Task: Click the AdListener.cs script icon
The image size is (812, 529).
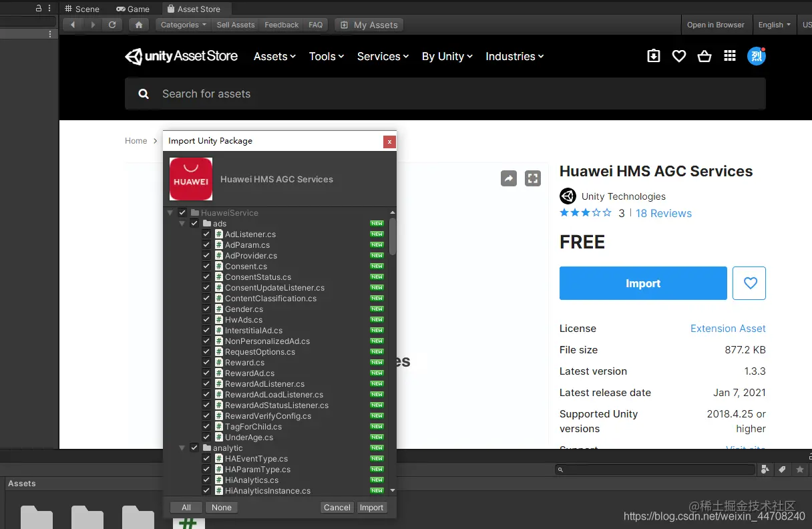Action: point(218,234)
